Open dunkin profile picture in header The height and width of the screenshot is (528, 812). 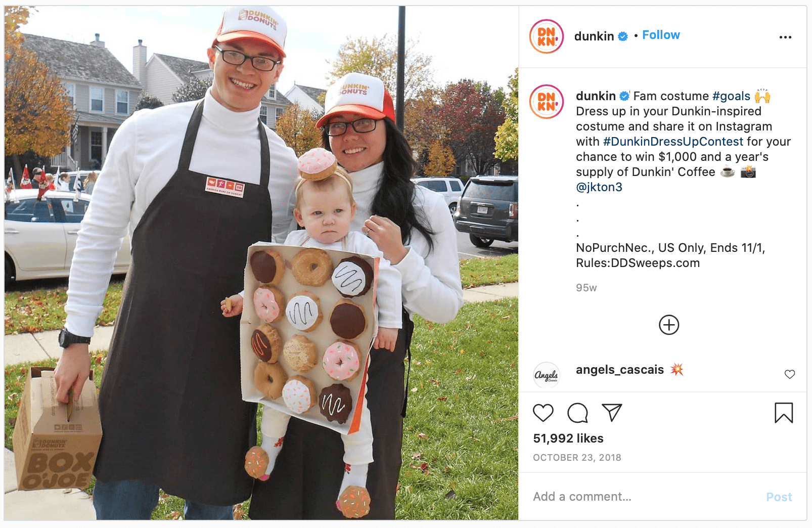[547, 36]
